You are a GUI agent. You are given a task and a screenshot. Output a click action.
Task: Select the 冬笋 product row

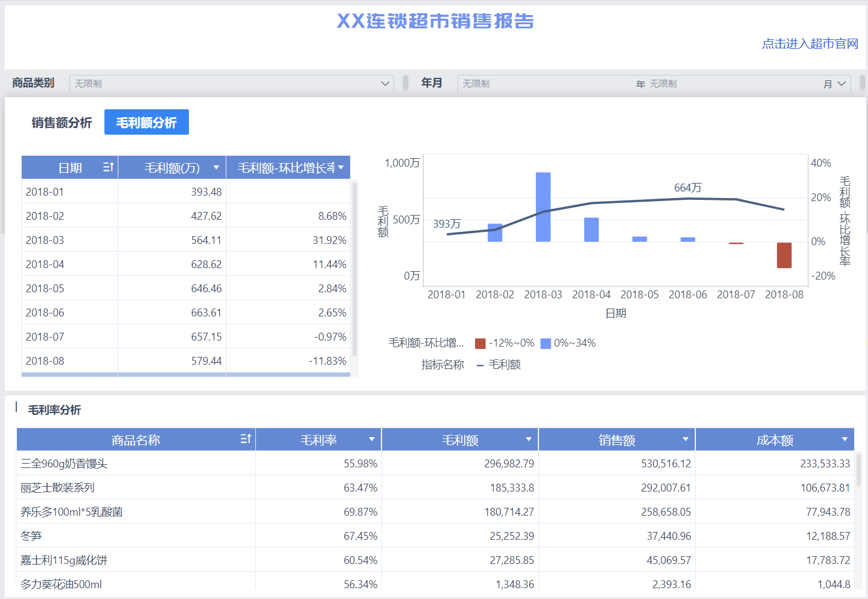435,536
